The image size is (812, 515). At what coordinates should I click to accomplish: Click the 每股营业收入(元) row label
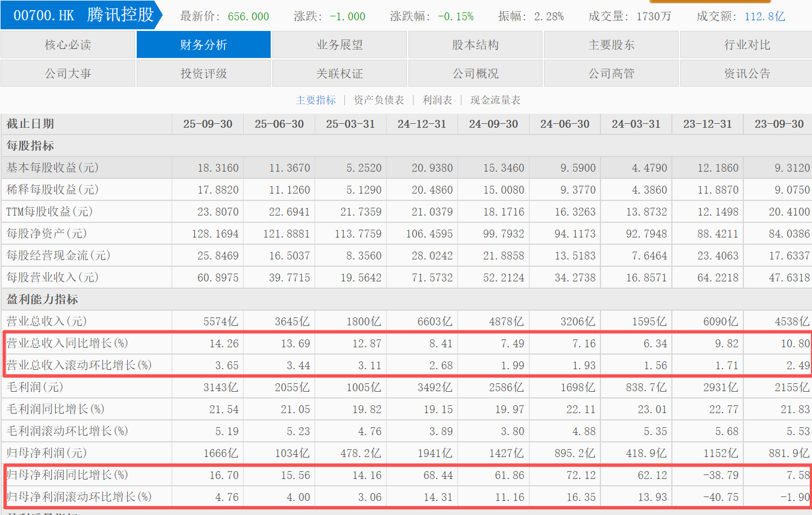52,277
